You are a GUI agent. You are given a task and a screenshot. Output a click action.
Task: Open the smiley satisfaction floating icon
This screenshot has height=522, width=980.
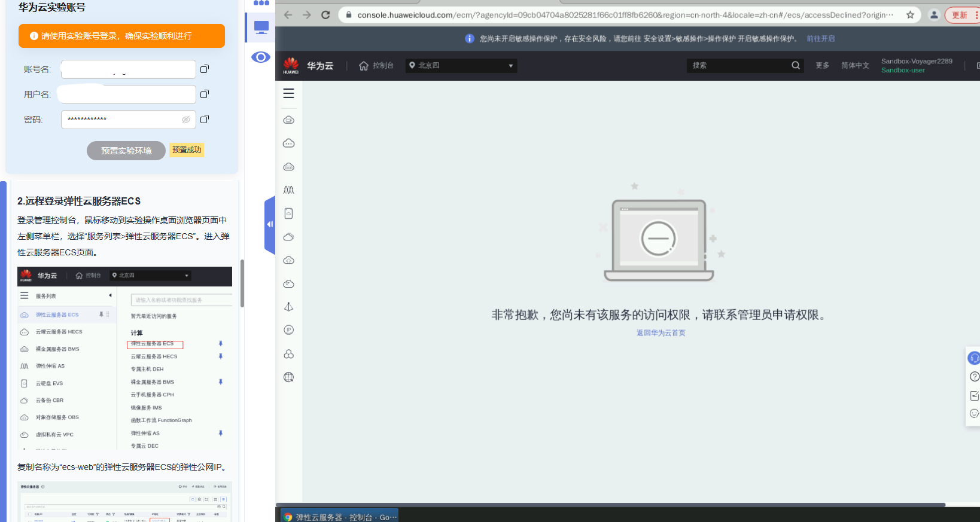click(974, 413)
